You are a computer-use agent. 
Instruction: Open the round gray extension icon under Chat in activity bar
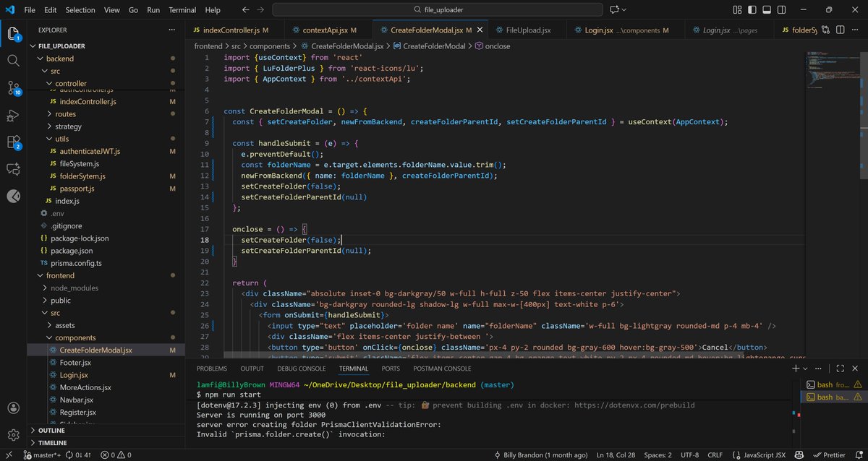13,196
